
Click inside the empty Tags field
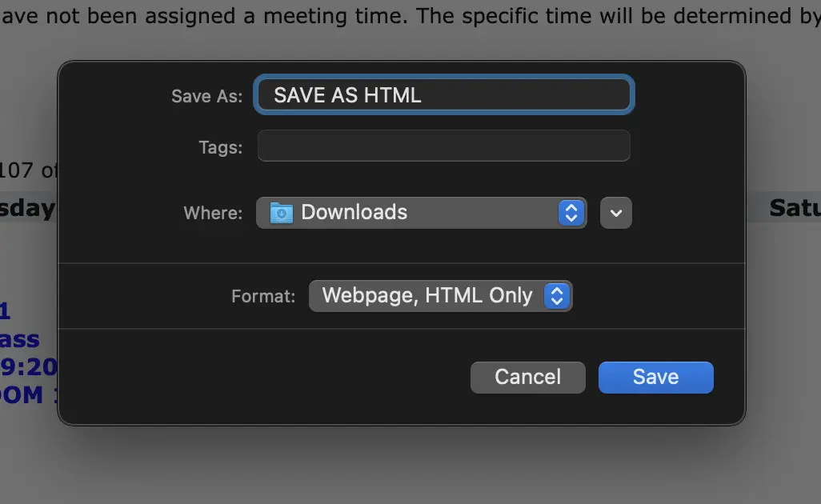point(444,146)
